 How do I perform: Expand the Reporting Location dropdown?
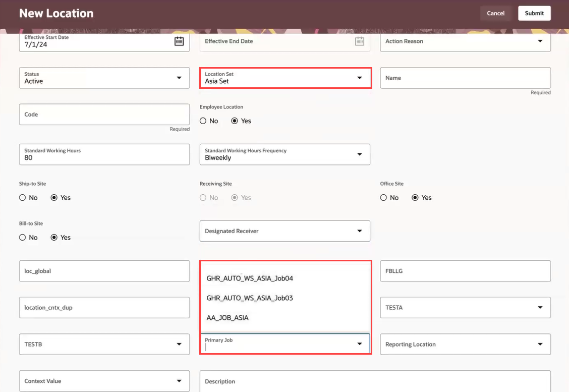click(x=540, y=344)
